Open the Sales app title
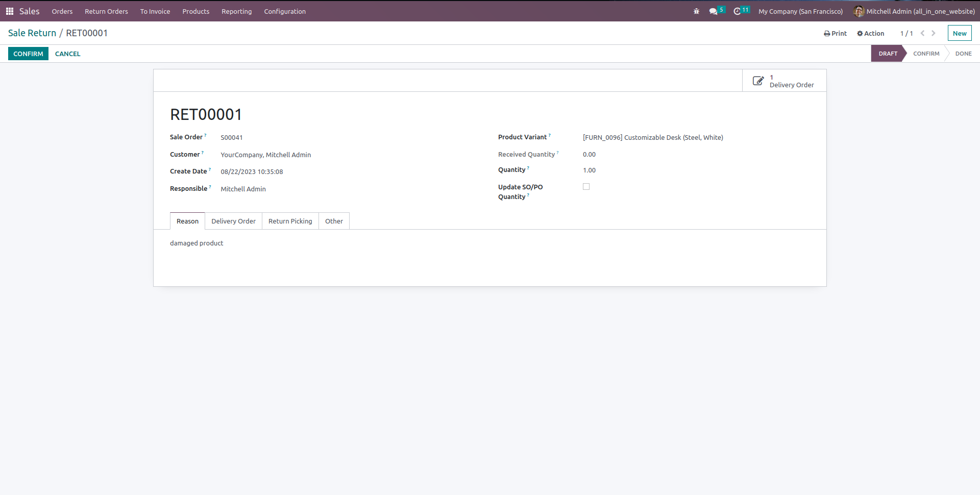The height and width of the screenshot is (495, 980). pyautogui.click(x=30, y=11)
